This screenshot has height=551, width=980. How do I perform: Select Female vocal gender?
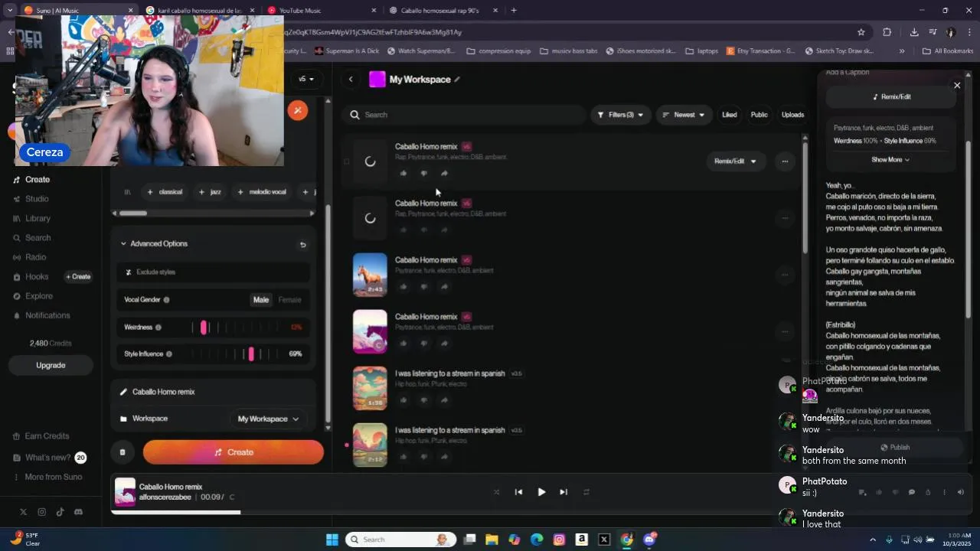tap(289, 300)
